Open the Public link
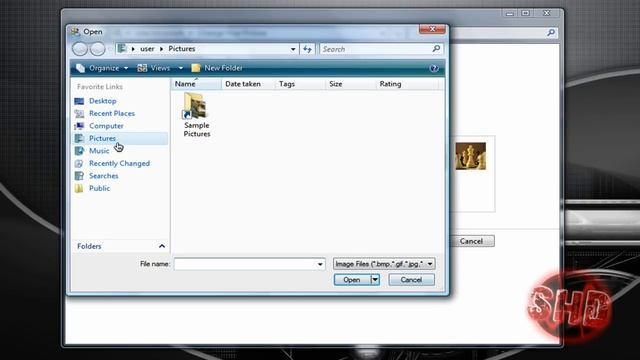This screenshot has height=360, width=640. (x=100, y=188)
